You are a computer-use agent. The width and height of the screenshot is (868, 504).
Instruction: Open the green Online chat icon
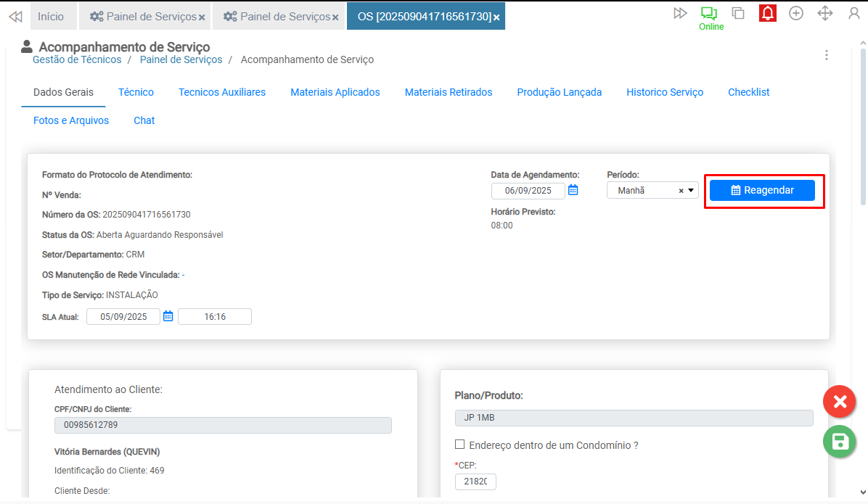pos(709,14)
